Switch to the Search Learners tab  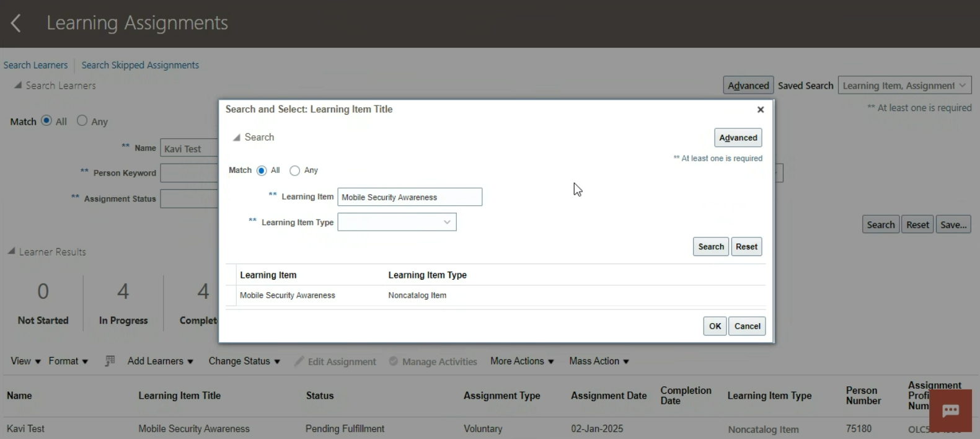[x=35, y=65]
